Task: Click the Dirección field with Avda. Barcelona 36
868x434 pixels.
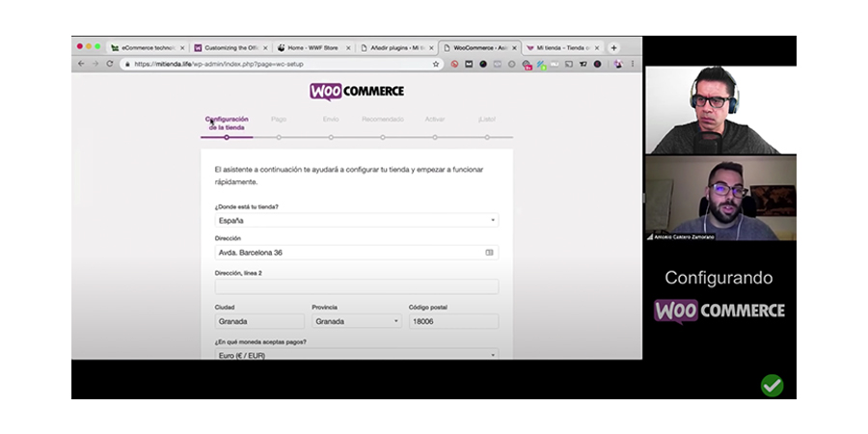Action: tap(357, 253)
